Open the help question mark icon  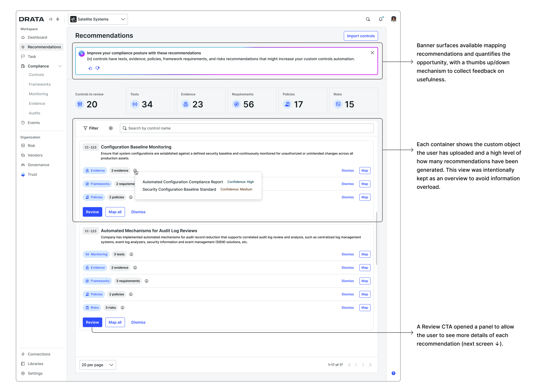394,373
